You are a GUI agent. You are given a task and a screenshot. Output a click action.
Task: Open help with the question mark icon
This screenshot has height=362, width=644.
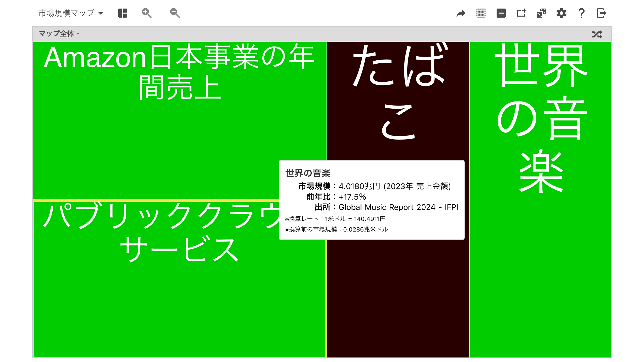point(581,13)
